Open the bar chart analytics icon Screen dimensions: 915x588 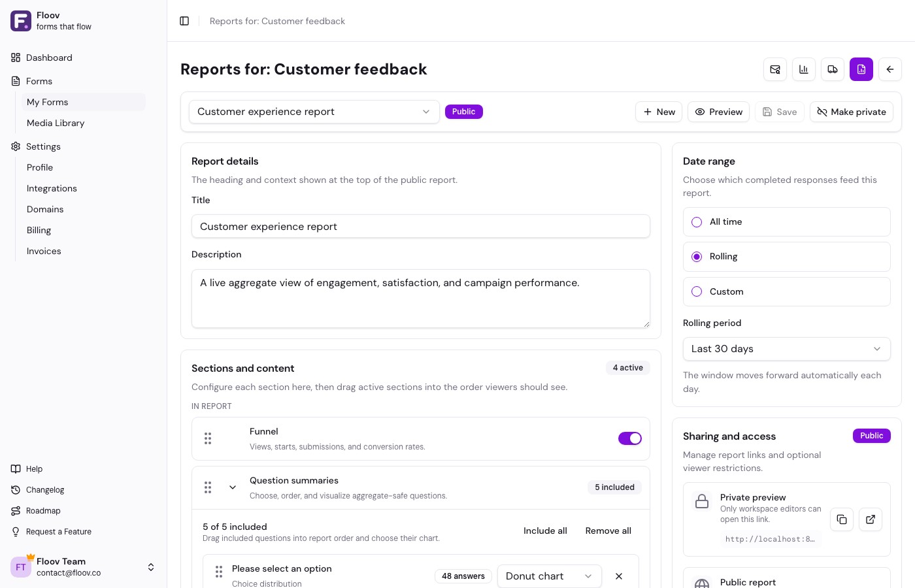click(804, 69)
